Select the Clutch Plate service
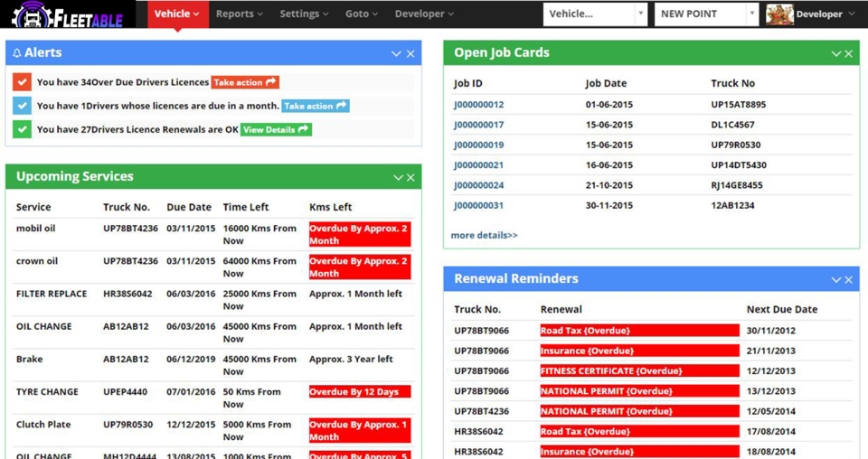The image size is (868, 459). (x=43, y=424)
